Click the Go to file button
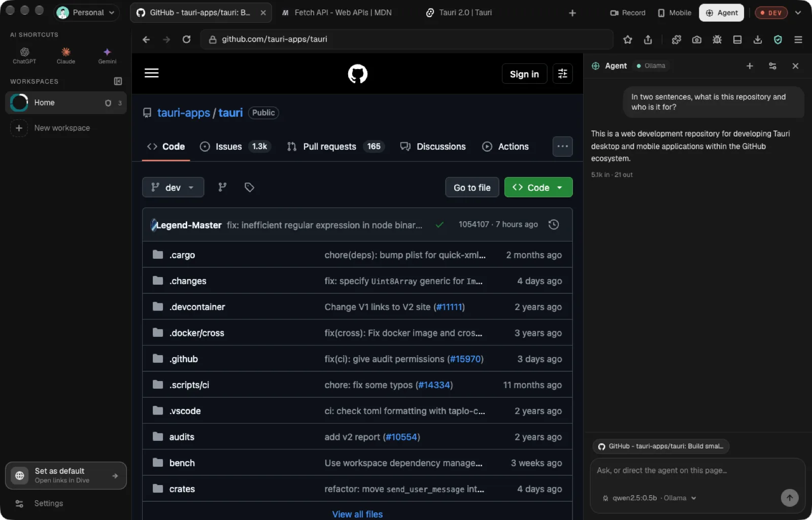 click(472, 187)
